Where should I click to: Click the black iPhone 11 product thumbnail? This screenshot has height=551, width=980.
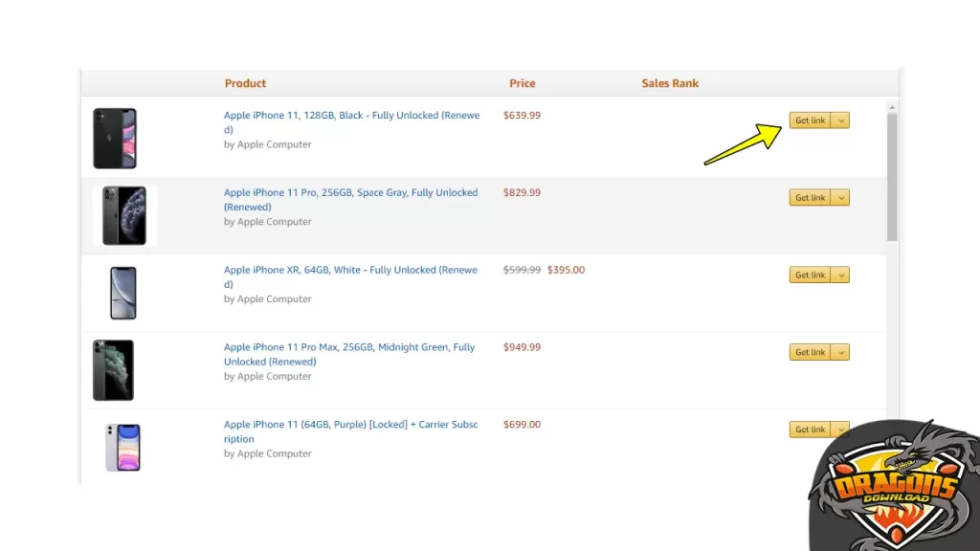pyautogui.click(x=115, y=138)
